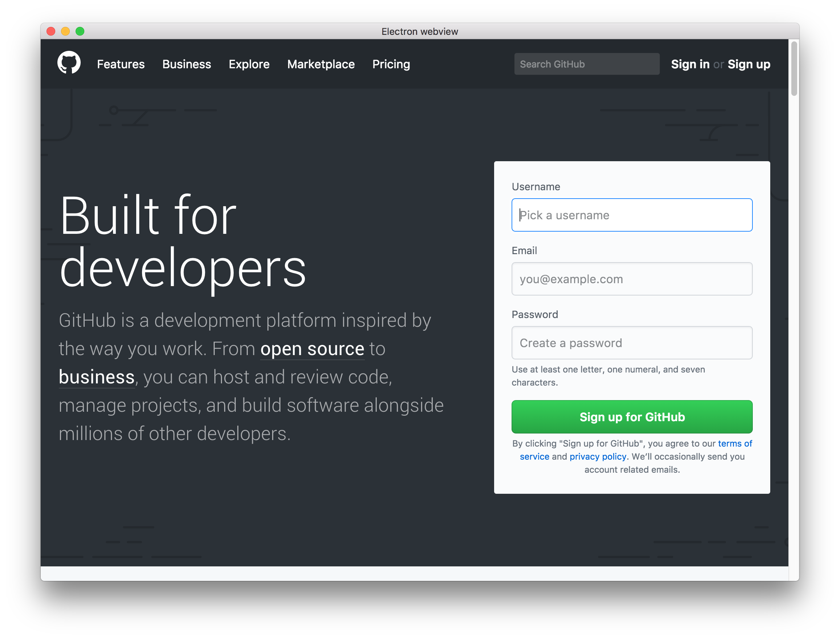Click the Password input field

pyautogui.click(x=632, y=343)
